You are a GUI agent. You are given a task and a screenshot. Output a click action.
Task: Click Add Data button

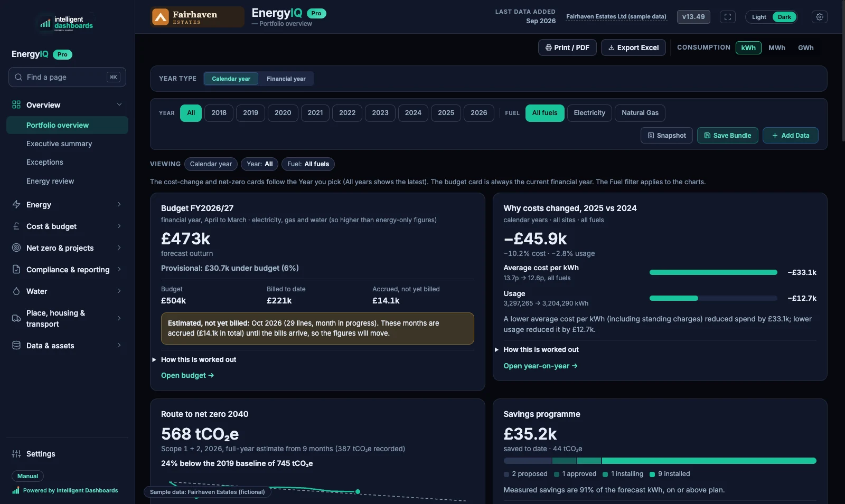pos(791,136)
